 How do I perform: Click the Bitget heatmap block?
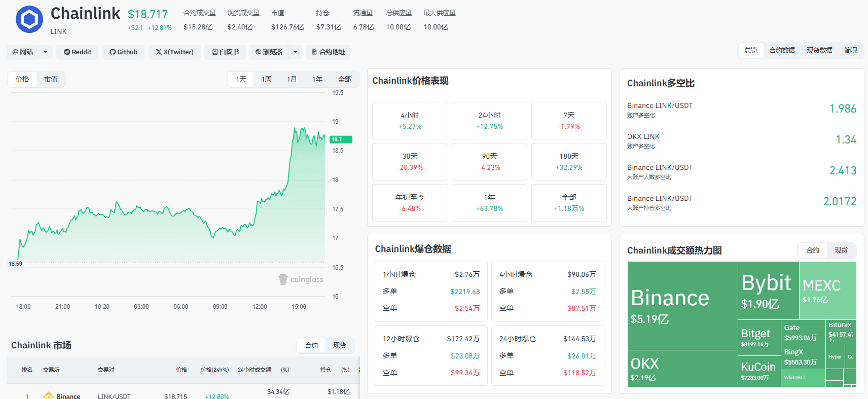[x=759, y=337]
